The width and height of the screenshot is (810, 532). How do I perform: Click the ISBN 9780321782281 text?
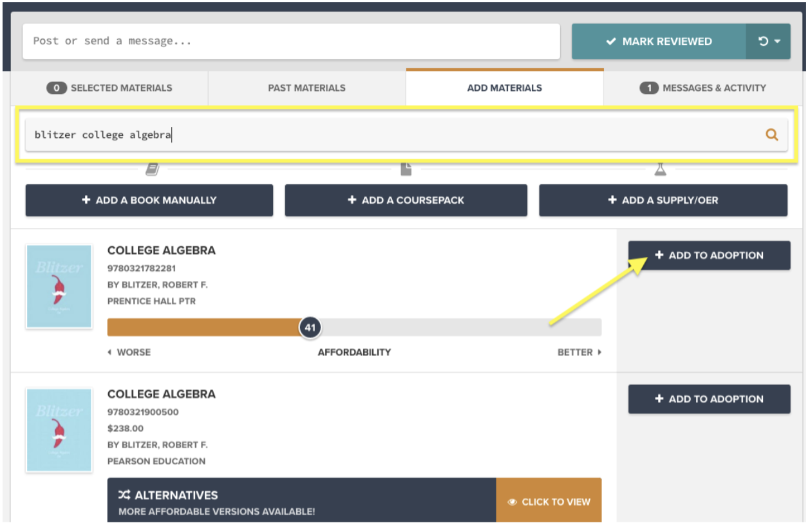coord(142,269)
